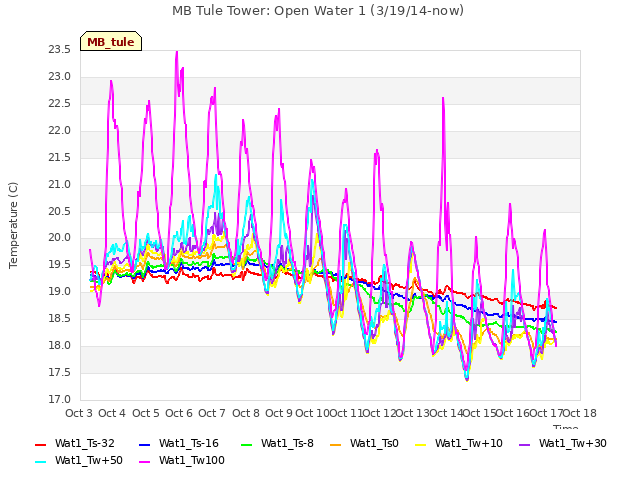Click the 17.0 y-axis tick label
The image size is (640, 480).
coord(60,399)
